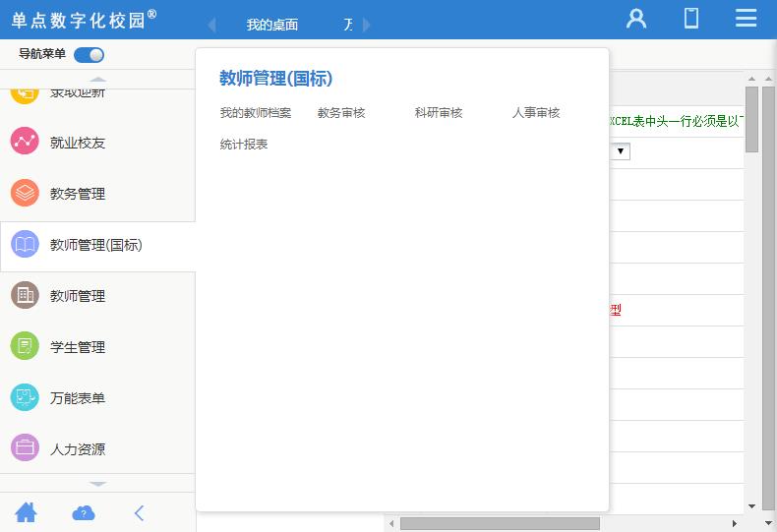Switch to the 我的桌面 tab
The height and width of the screenshot is (532, 777).
(x=272, y=25)
